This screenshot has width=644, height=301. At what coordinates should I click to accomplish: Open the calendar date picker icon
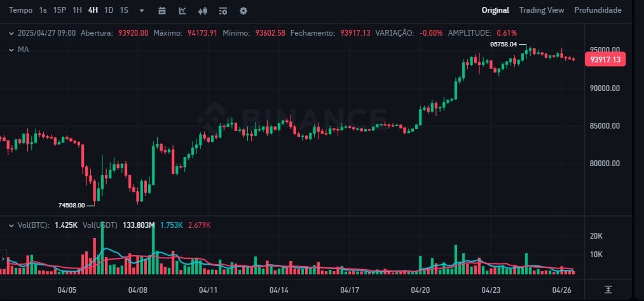tap(162, 11)
